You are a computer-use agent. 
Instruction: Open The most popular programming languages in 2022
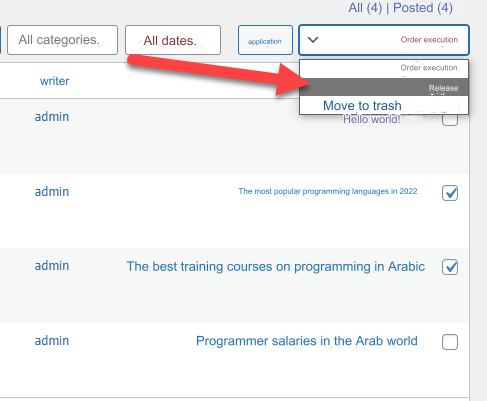point(328,191)
